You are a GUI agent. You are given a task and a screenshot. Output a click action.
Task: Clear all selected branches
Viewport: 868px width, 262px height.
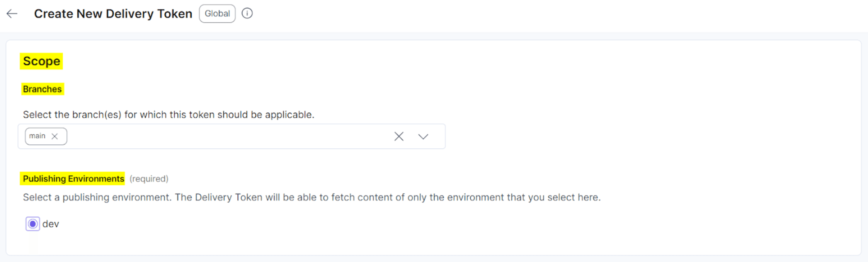399,136
